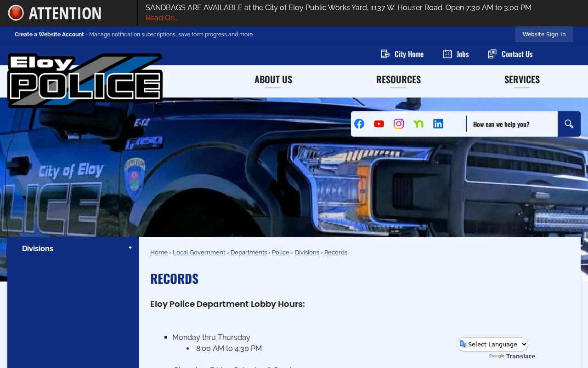Screen dimensions: 588x368
Task: Click the Police breadcrumb link
Action: pyautogui.click(x=281, y=253)
